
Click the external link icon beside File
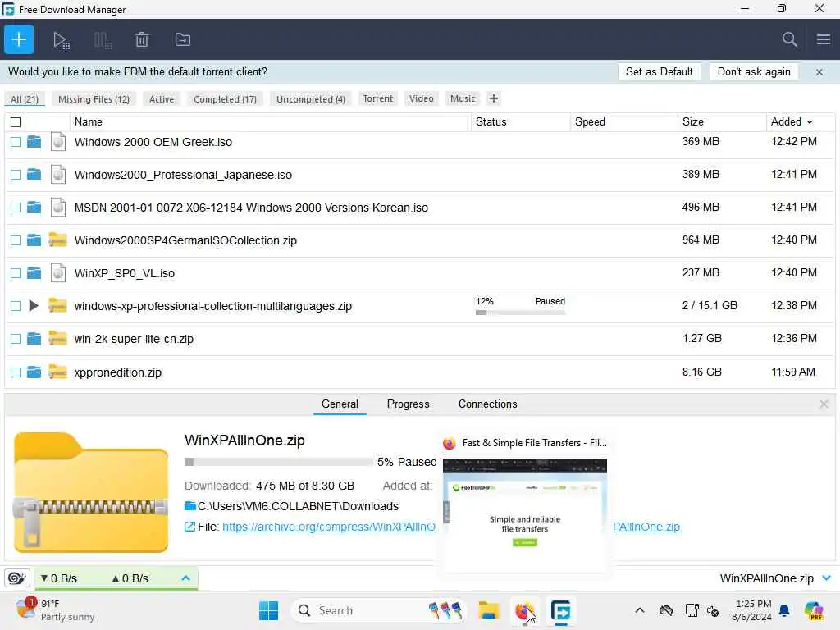coord(189,527)
